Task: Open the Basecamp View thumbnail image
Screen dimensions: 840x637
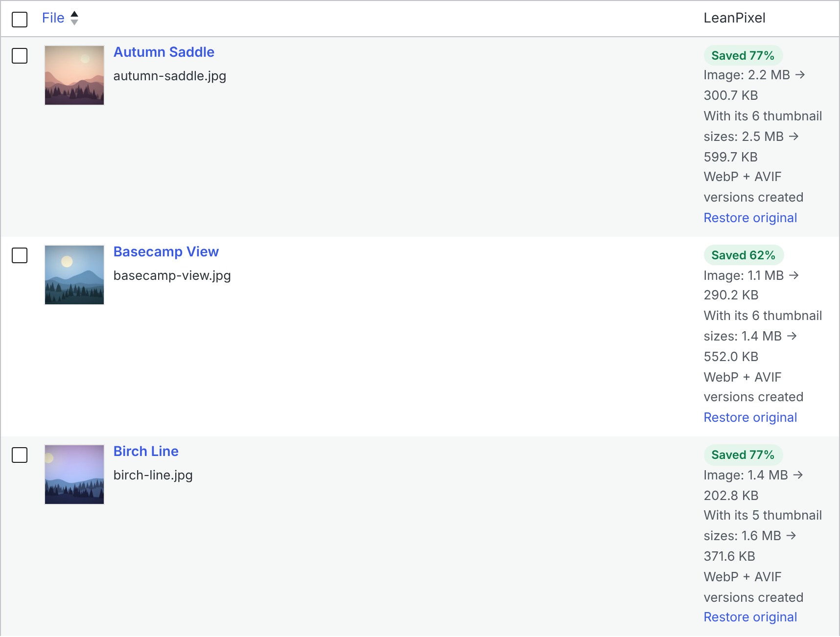Action: pyautogui.click(x=74, y=275)
